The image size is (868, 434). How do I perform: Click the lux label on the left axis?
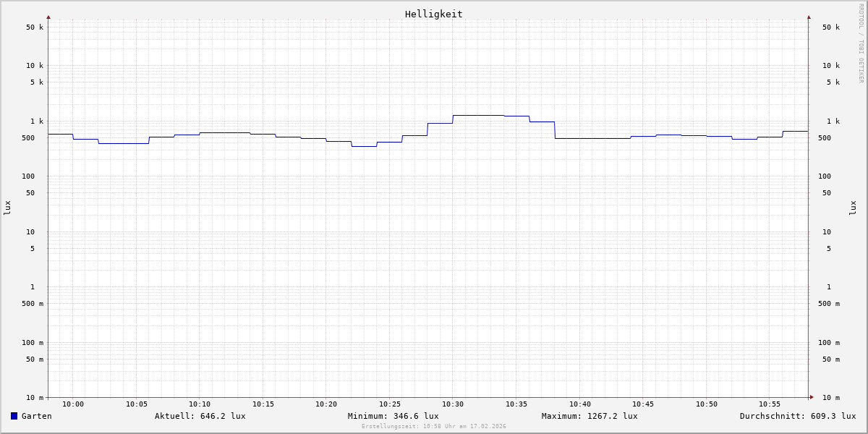(x=7, y=208)
